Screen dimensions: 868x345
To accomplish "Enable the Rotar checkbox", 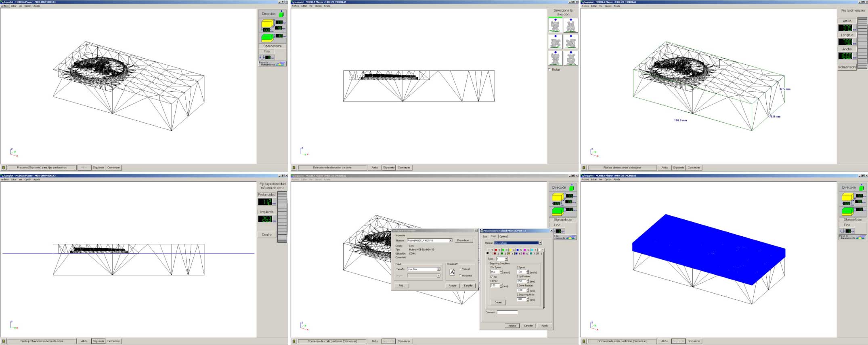I will [x=549, y=69].
